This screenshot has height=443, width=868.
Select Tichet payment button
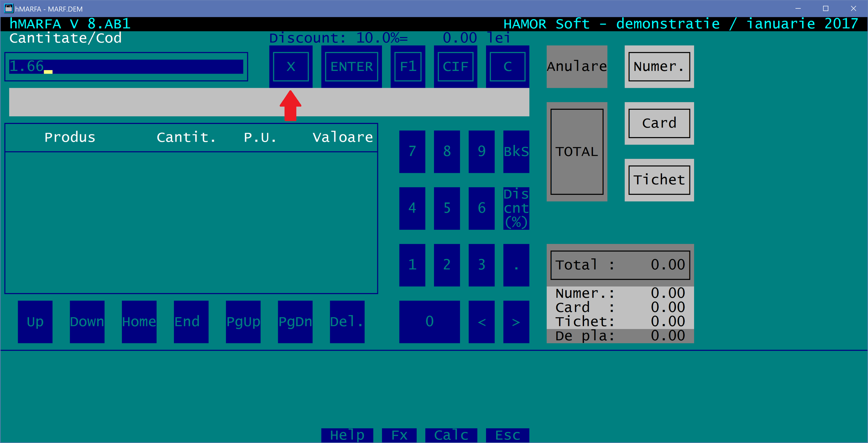tap(659, 180)
